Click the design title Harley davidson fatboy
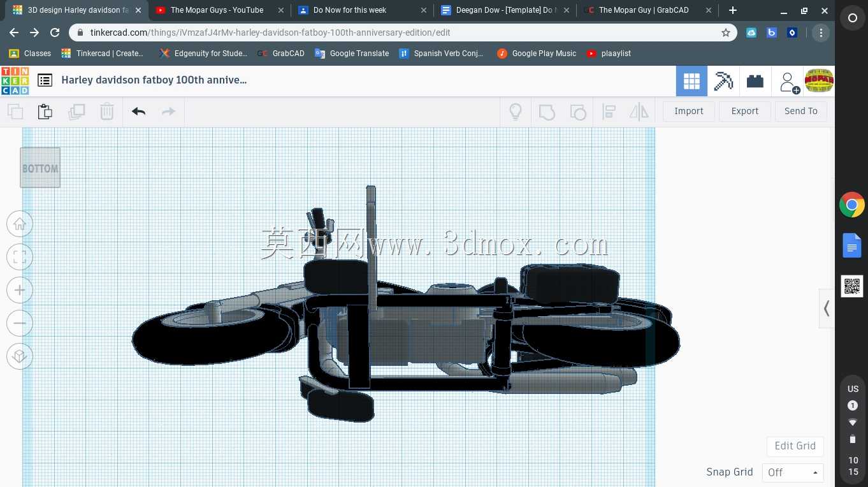 coord(154,80)
